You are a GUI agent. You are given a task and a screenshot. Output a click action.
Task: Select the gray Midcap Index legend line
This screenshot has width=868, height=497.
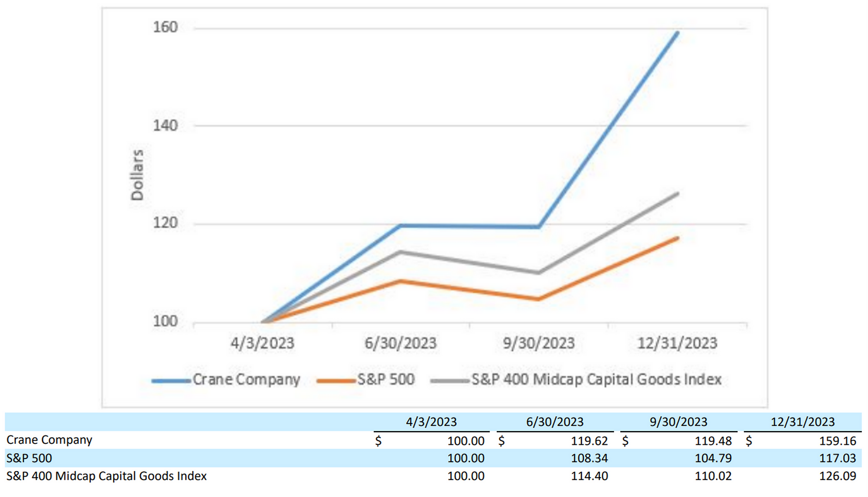[450, 381]
